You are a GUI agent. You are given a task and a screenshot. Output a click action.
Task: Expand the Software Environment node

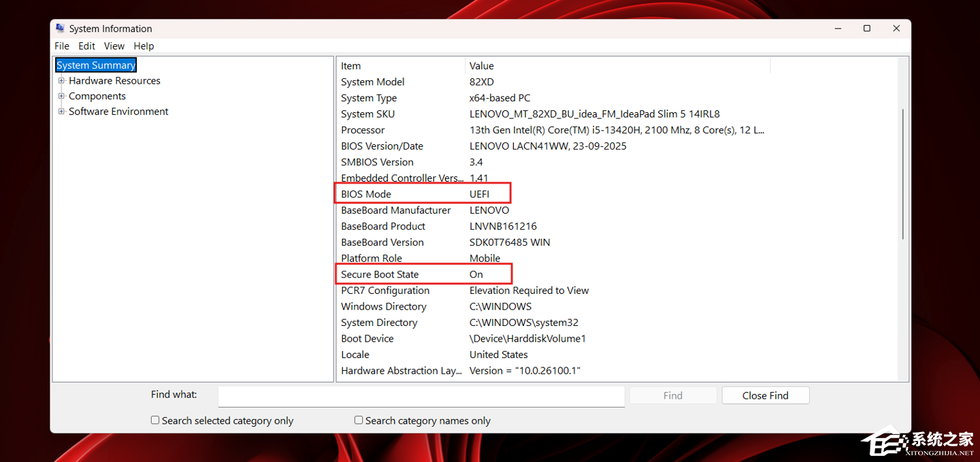tap(61, 112)
